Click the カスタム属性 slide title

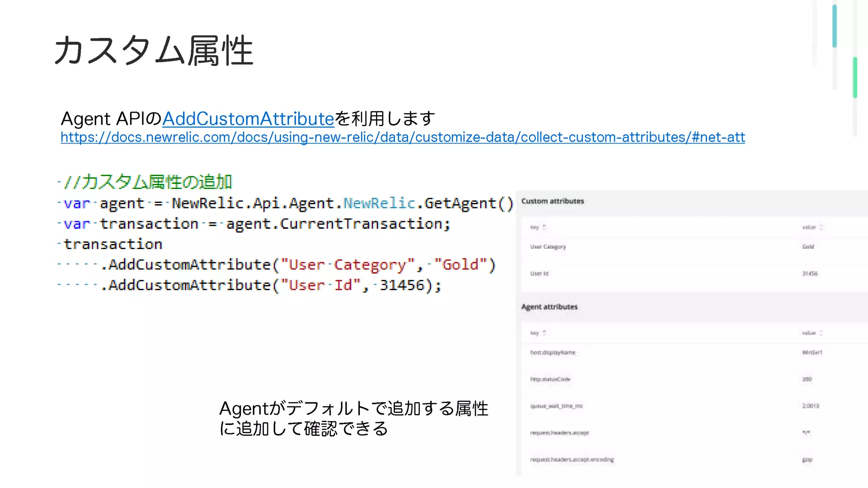[153, 51]
